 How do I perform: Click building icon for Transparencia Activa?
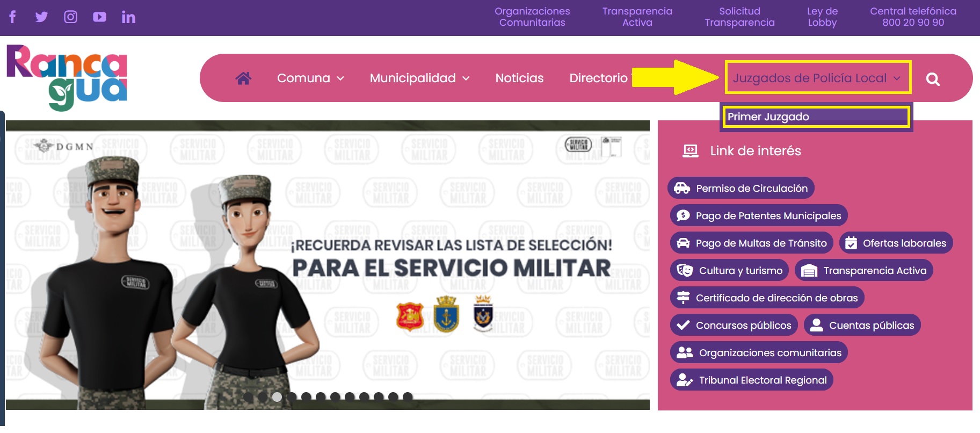point(809,271)
